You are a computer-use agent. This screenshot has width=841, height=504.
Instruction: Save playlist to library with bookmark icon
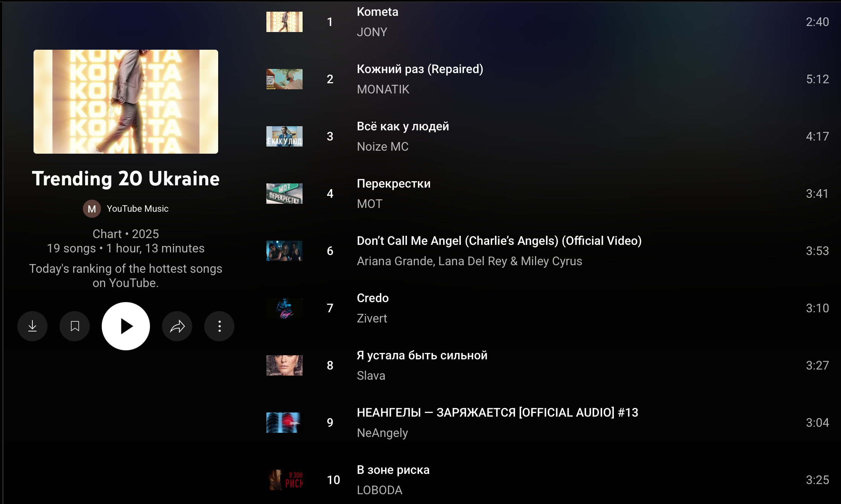tap(75, 326)
